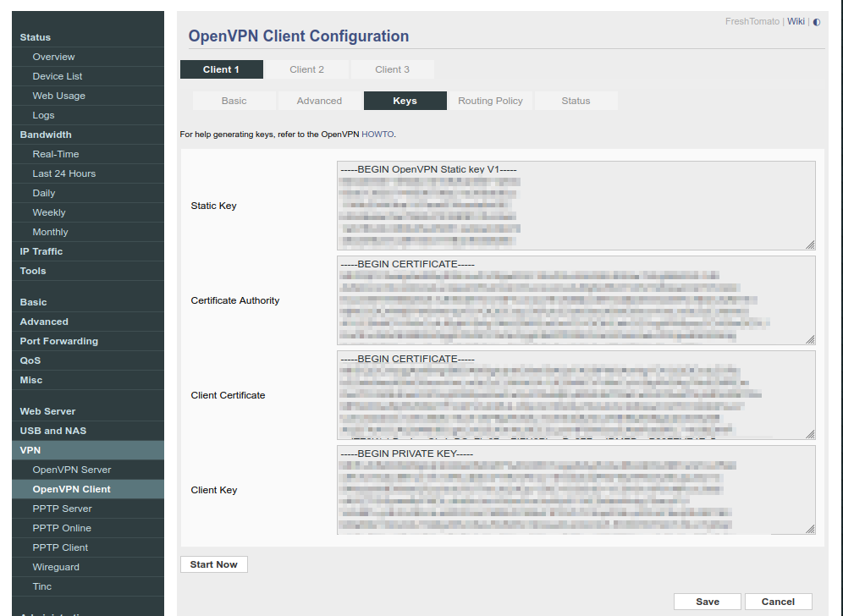Open the Overview page in the sidebar
The height and width of the screenshot is (616, 843).
pos(88,57)
